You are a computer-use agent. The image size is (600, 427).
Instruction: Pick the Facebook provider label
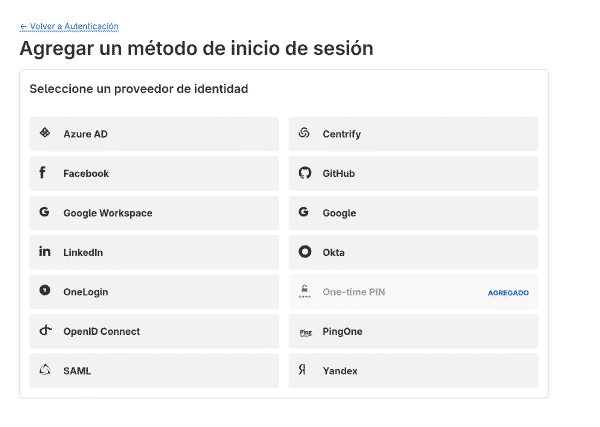coord(86,174)
